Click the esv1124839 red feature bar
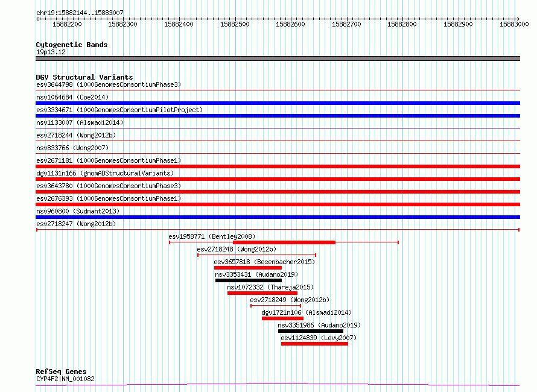 point(315,344)
